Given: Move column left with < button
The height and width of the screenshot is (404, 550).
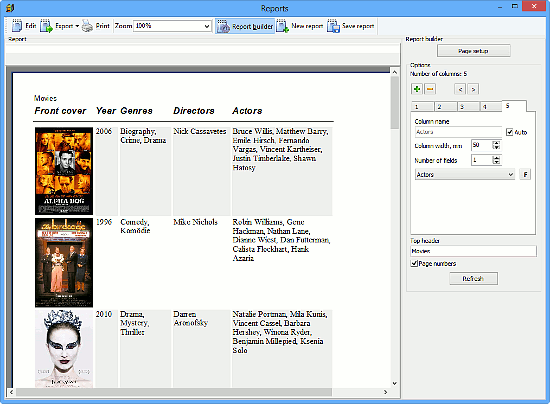Looking at the screenshot, I should coord(460,89).
